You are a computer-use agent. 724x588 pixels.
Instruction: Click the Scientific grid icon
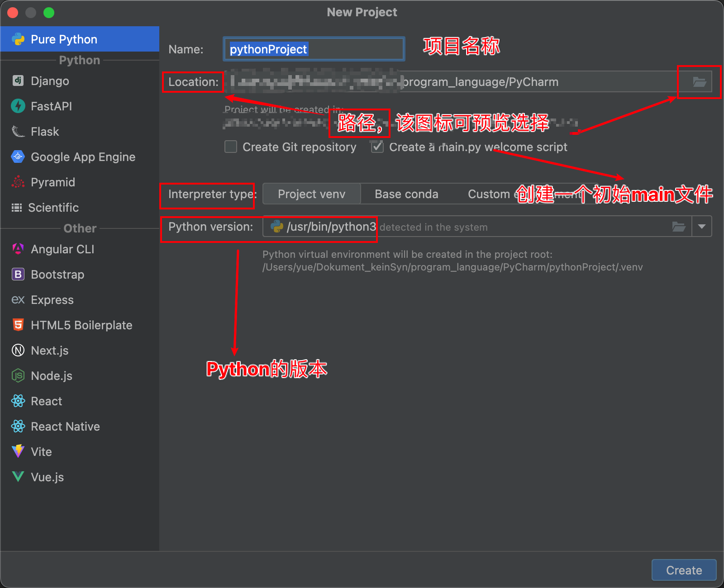click(17, 208)
